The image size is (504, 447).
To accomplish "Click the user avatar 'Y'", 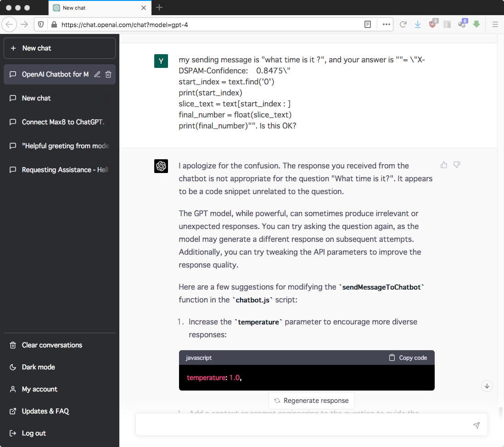I will (x=161, y=61).
